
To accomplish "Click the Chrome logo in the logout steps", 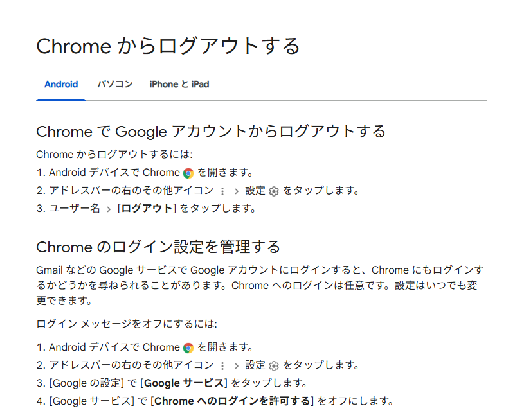I will tap(188, 173).
